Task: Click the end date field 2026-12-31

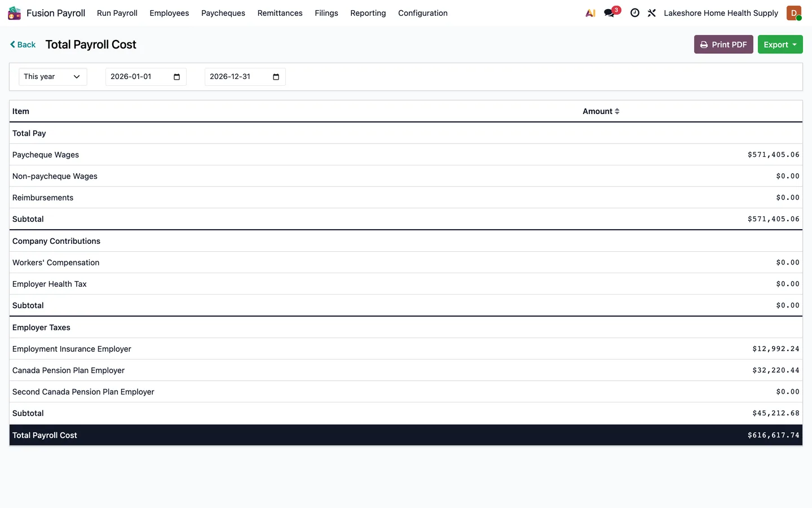Action: (245, 77)
